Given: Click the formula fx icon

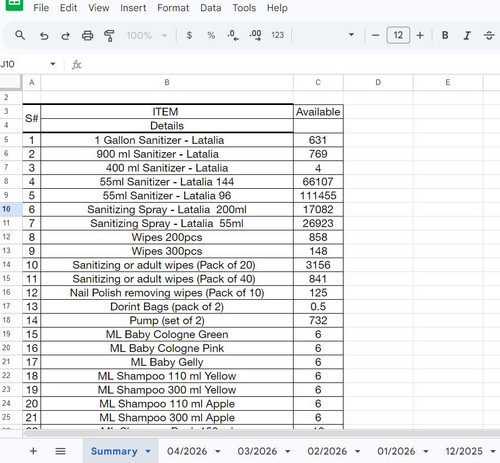Looking at the screenshot, I should [x=77, y=64].
